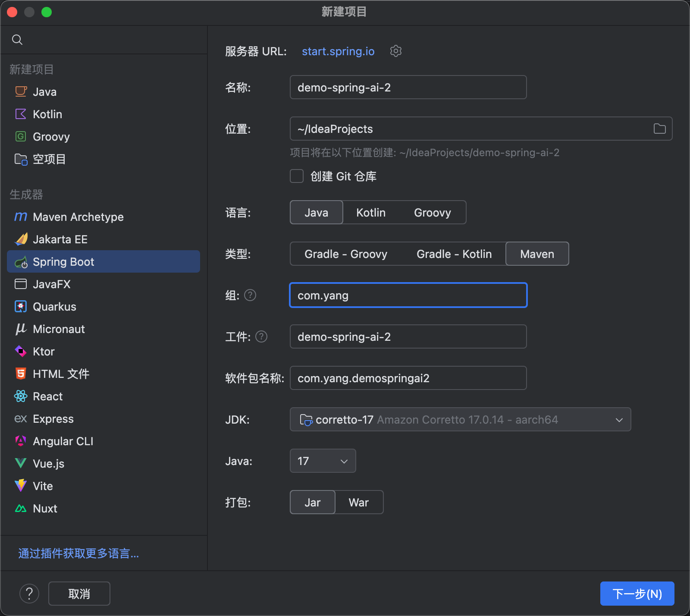Open the start.spring.io link
The width and height of the screenshot is (690, 616).
coord(338,51)
